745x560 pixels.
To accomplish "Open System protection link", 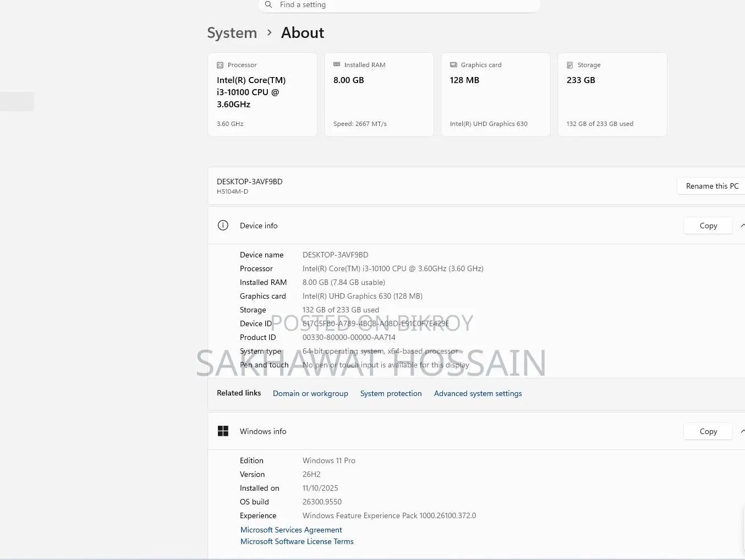I will [x=391, y=393].
